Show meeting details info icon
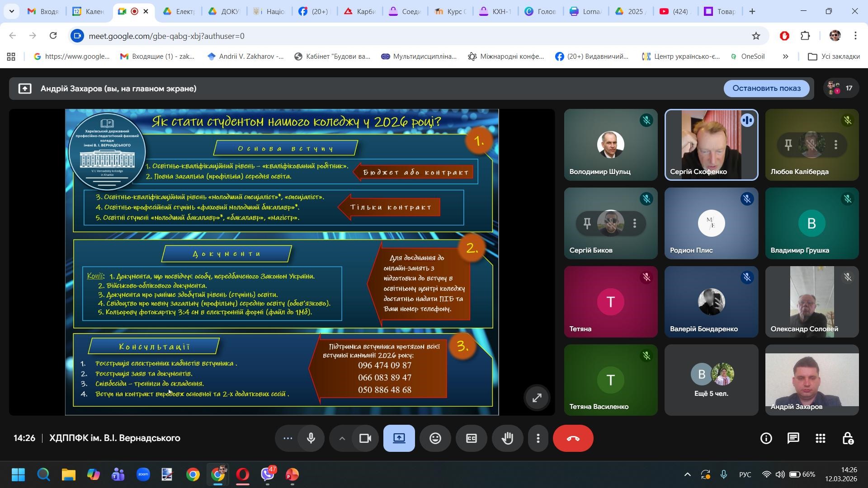Image resolution: width=868 pixels, height=488 pixels. tap(766, 438)
